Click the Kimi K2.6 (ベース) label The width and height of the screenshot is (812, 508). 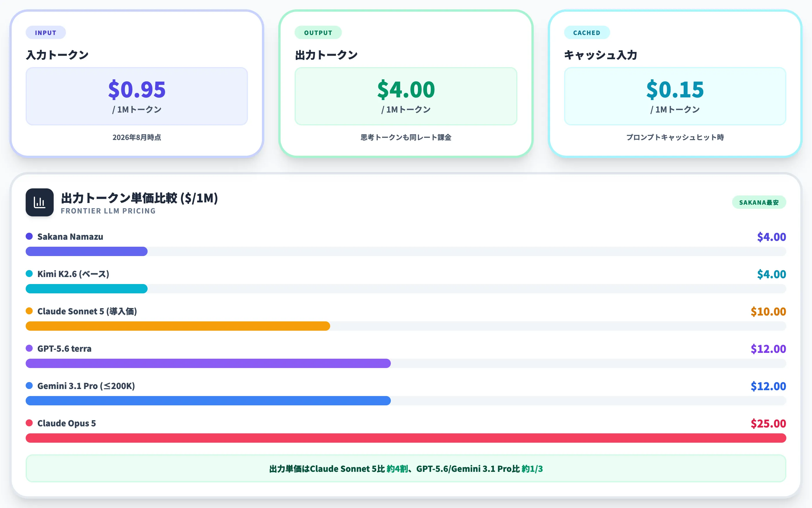[73, 274]
